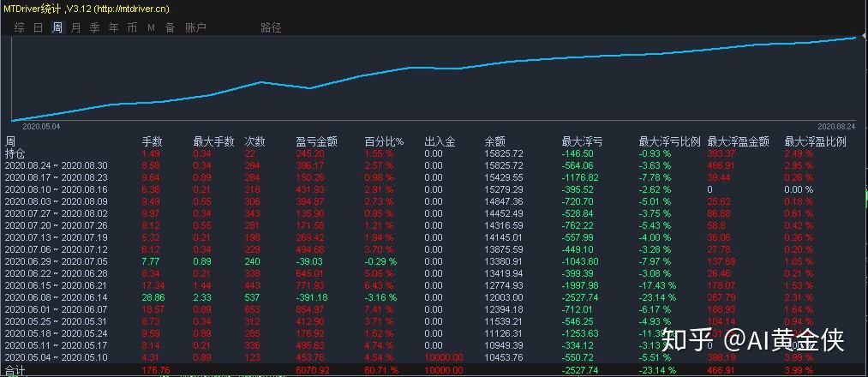The height and width of the screenshot is (377, 868).
Task: Open the 月 monthly tab
Action: tap(76, 27)
